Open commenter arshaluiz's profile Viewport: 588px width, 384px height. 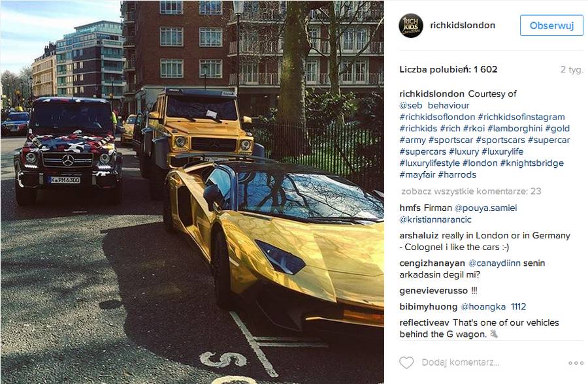(419, 236)
